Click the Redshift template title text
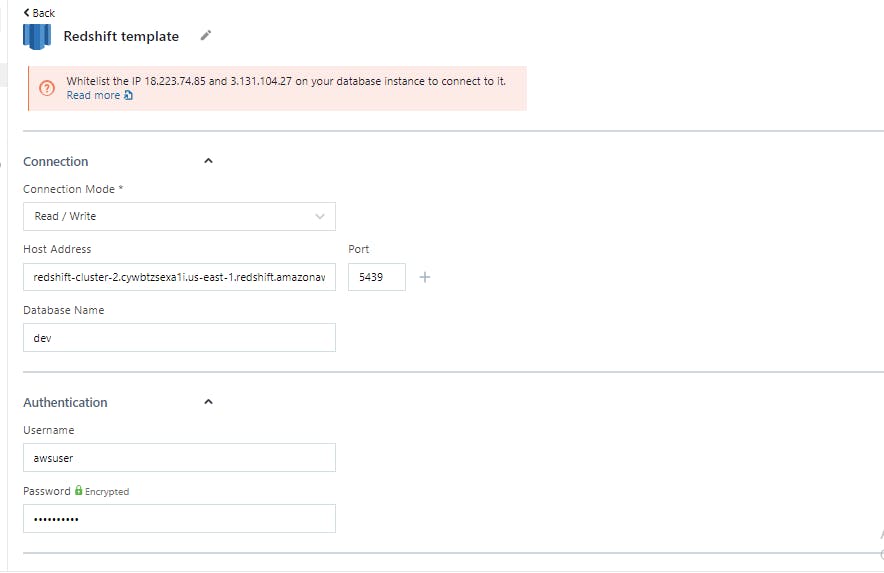The height and width of the screenshot is (573, 884). point(121,36)
